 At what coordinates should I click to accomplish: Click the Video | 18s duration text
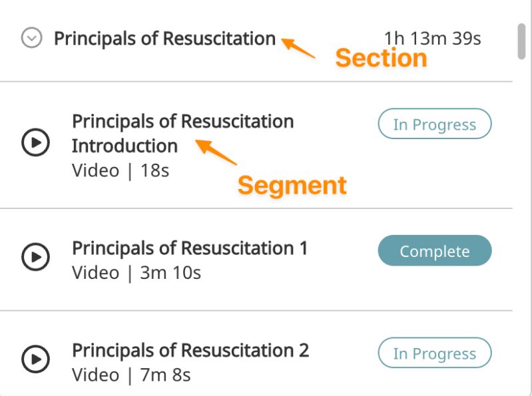[121, 170]
